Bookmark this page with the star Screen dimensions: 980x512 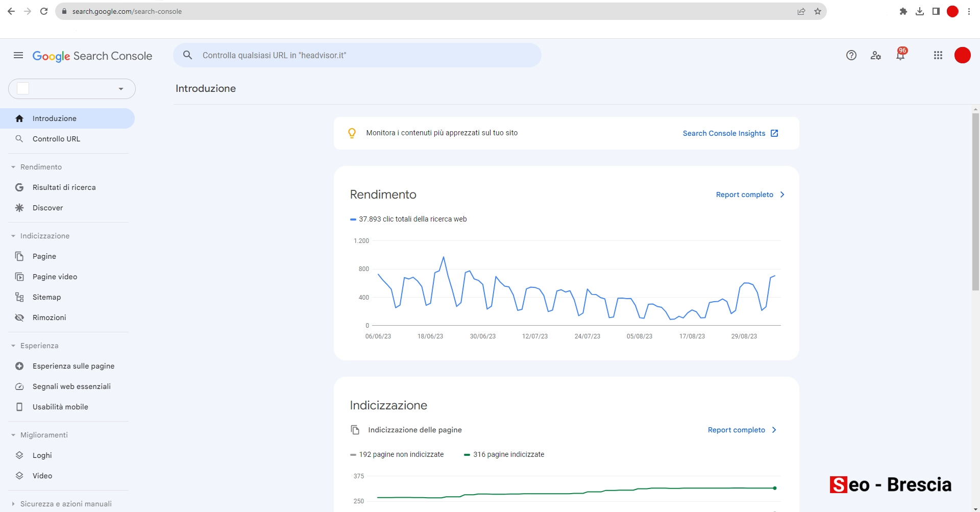tap(818, 11)
